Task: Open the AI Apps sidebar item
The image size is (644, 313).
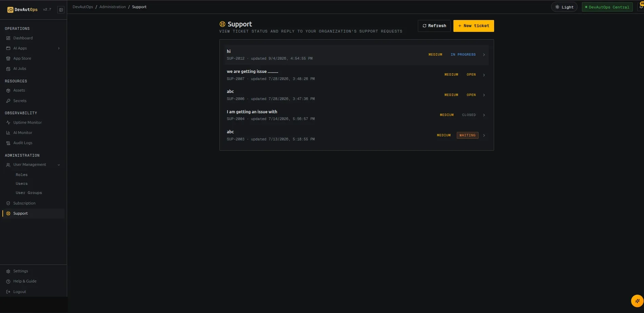Action: [x=33, y=48]
